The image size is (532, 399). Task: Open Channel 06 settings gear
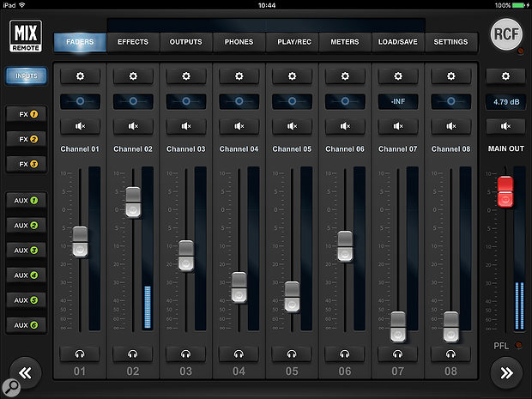click(345, 76)
